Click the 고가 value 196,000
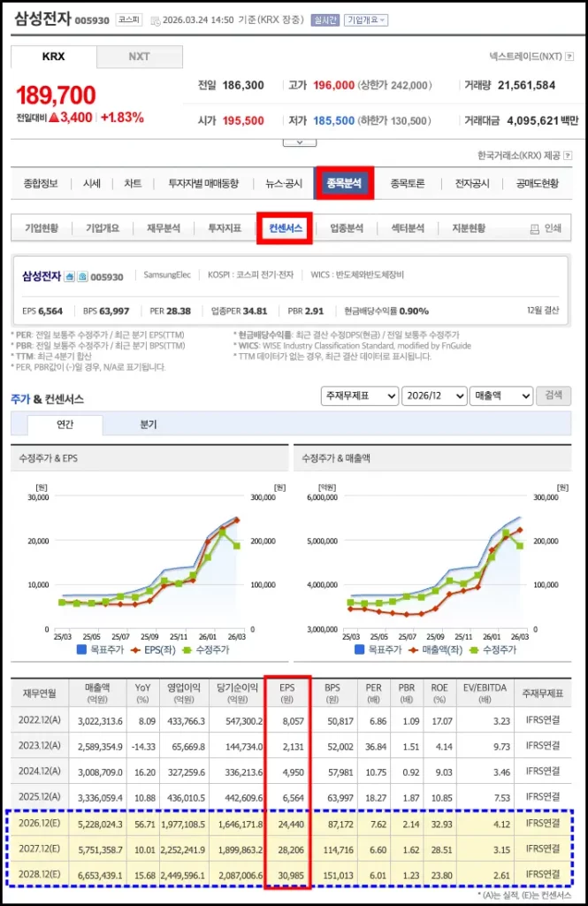The height and width of the screenshot is (906, 588). click(x=334, y=86)
